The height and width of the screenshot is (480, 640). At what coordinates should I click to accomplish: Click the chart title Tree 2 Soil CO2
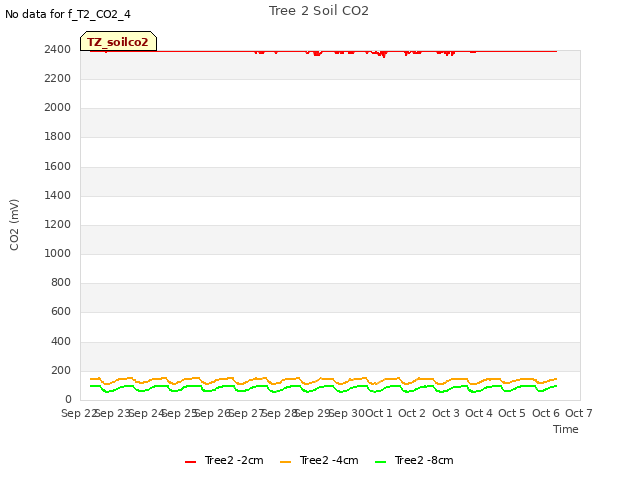coord(319,11)
